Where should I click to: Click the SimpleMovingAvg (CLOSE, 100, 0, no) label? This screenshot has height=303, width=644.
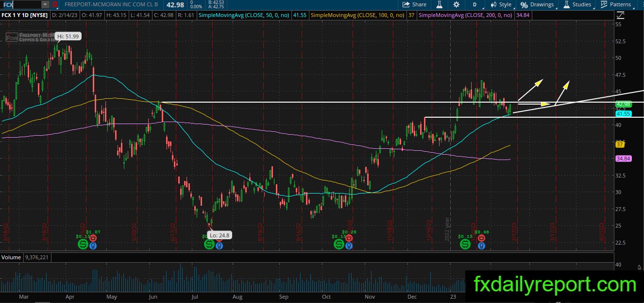(x=357, y=16)
